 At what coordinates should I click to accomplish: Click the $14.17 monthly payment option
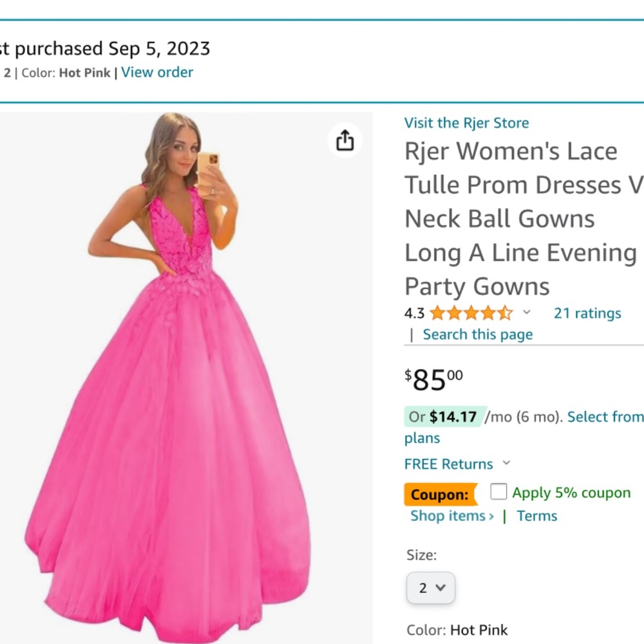pyautogui.click(x=453, y=417)
